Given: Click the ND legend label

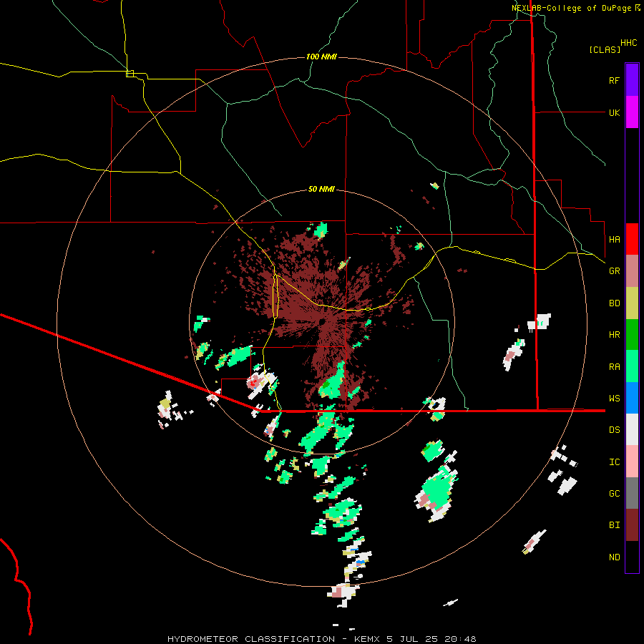Looking at the screenshot, I should click(x=615, y=557).
